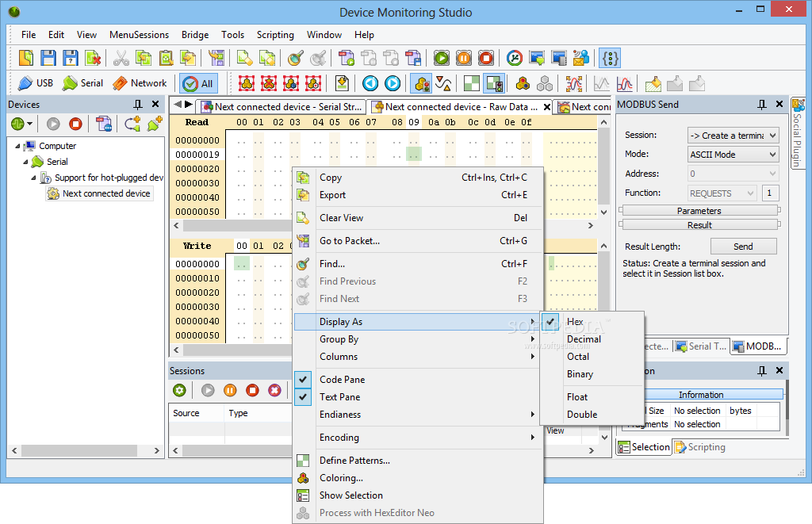Expand the Group By submenu
This screenshot has height=524, width=812.
tap(419, 339)
